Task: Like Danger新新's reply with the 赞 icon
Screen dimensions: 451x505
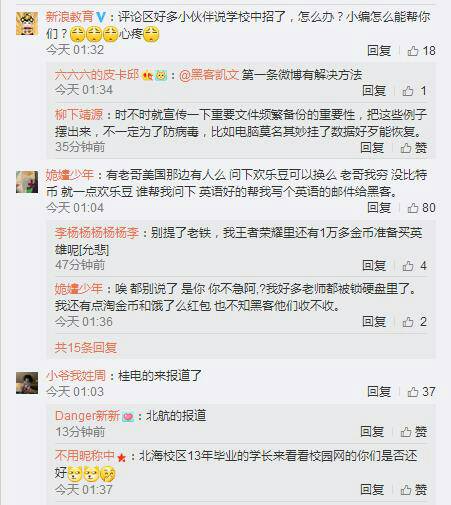Action: [x=414, y=432]
